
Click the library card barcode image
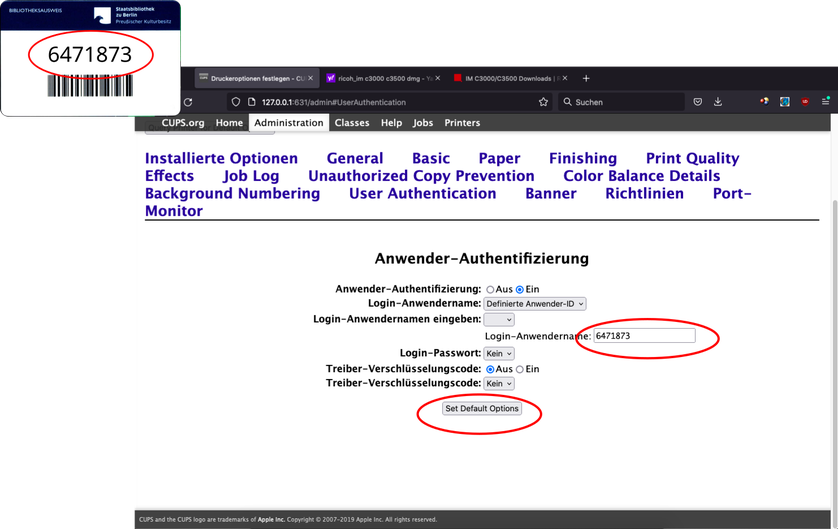90,85
